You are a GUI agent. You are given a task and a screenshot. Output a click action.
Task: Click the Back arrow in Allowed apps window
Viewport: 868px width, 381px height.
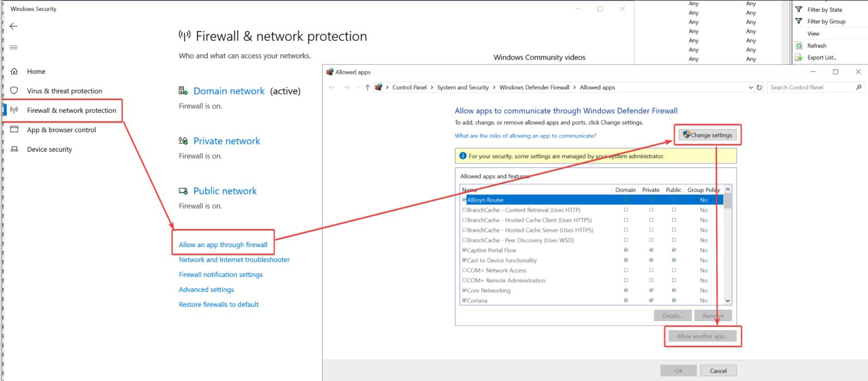(x=332, y=87)
